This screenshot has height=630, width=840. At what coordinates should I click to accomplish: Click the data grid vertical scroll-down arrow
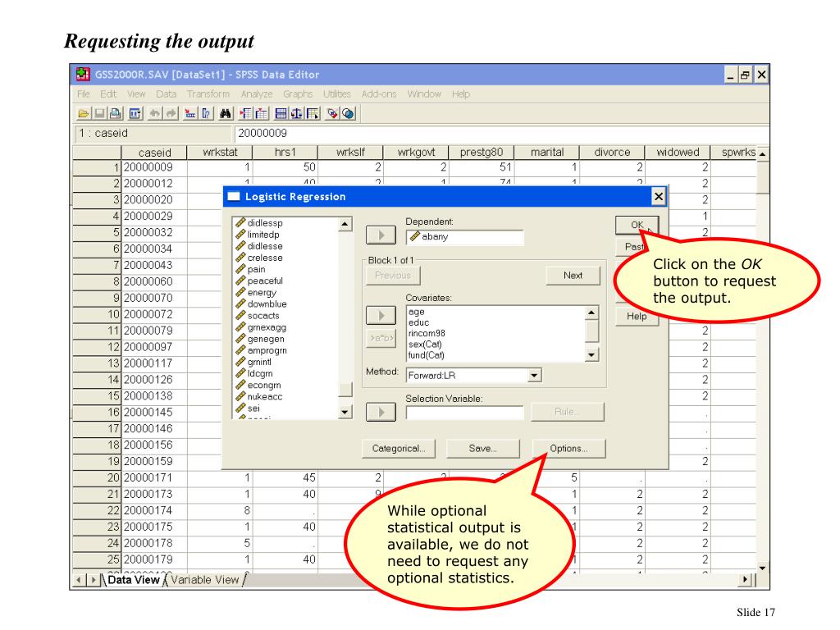[x=763, y=568]
